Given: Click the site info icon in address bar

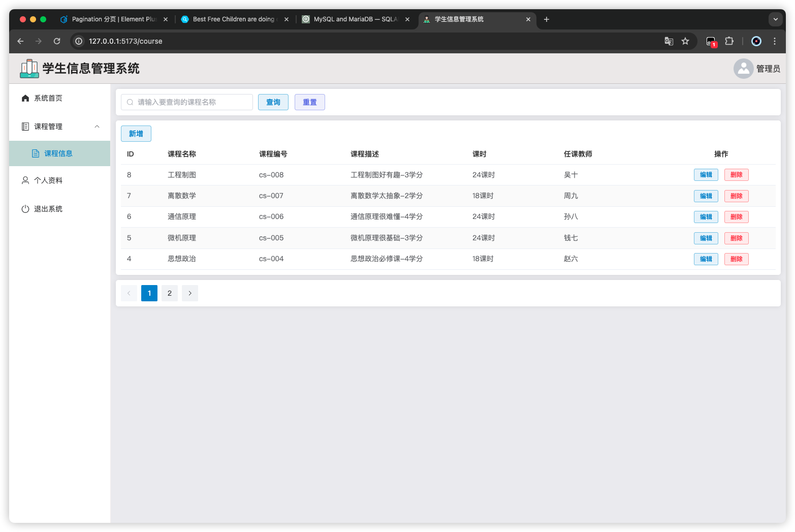Looking at the screenshot, I should (79, 41).
